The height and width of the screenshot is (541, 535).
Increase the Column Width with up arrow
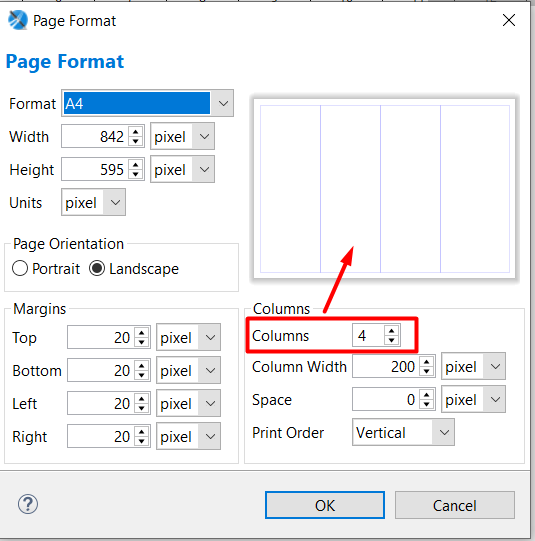[426, 361]
